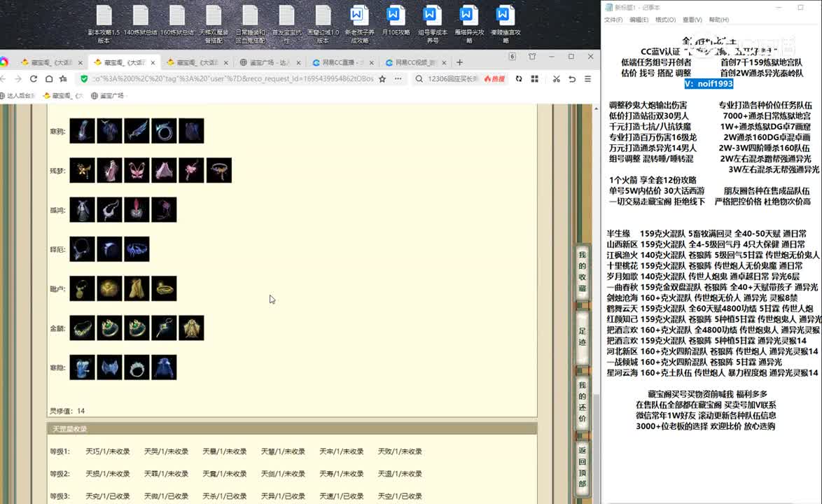Select the ring icon in 寒鸦 row
The image size is (822, 504).
pyautogui.click(x=164, y=131)
